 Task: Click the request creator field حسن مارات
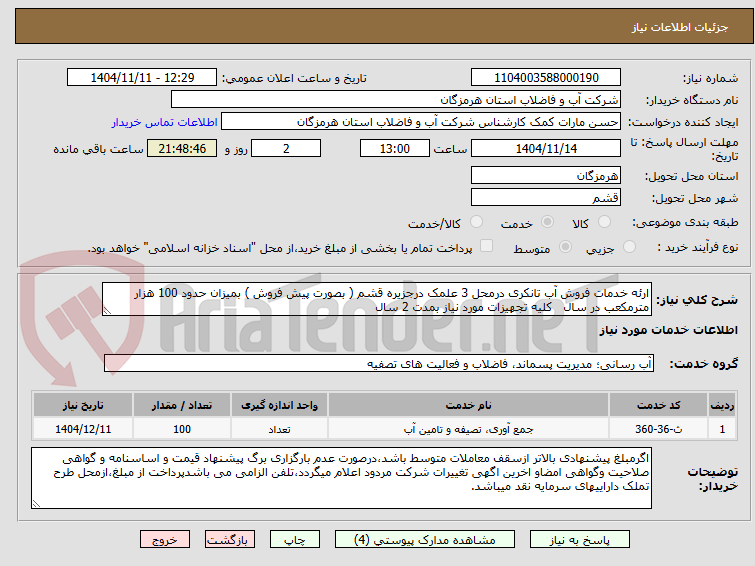coord(421,122)
